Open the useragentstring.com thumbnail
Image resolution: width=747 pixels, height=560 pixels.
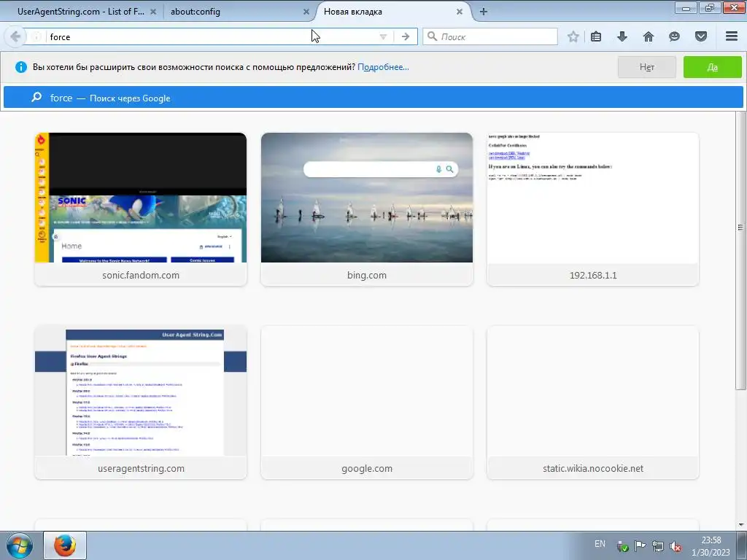coord(141,402)
